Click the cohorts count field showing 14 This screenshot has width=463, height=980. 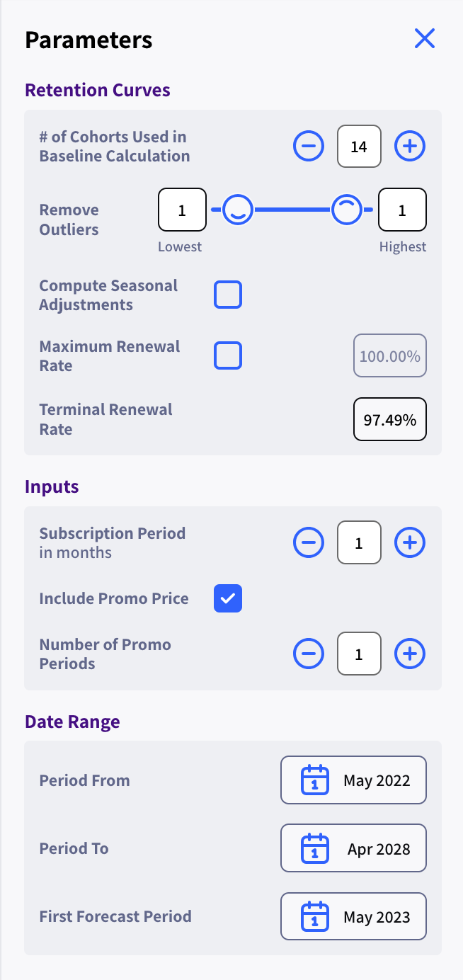(x=359, y=147)
